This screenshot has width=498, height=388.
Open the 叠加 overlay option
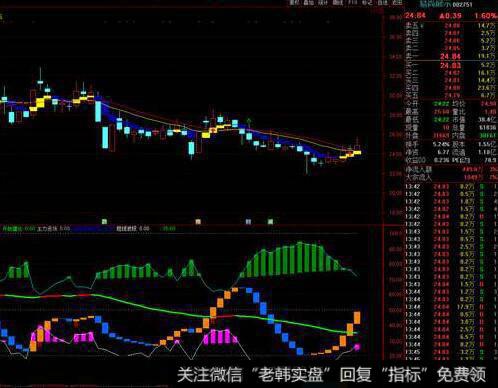pyautogui.click(x=308, y=3)
